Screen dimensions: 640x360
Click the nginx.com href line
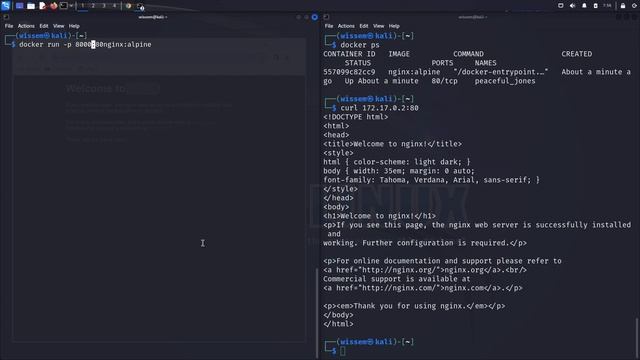click(x=423, y=288)
